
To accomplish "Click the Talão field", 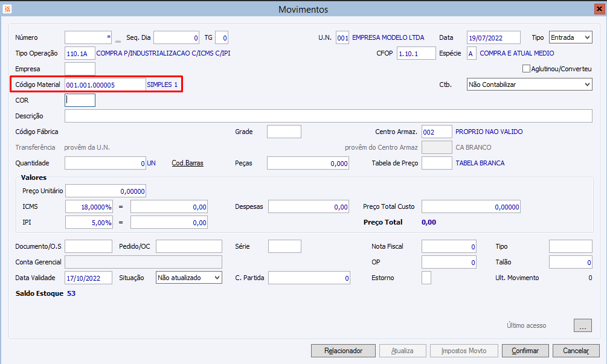I will click(571, 262).
